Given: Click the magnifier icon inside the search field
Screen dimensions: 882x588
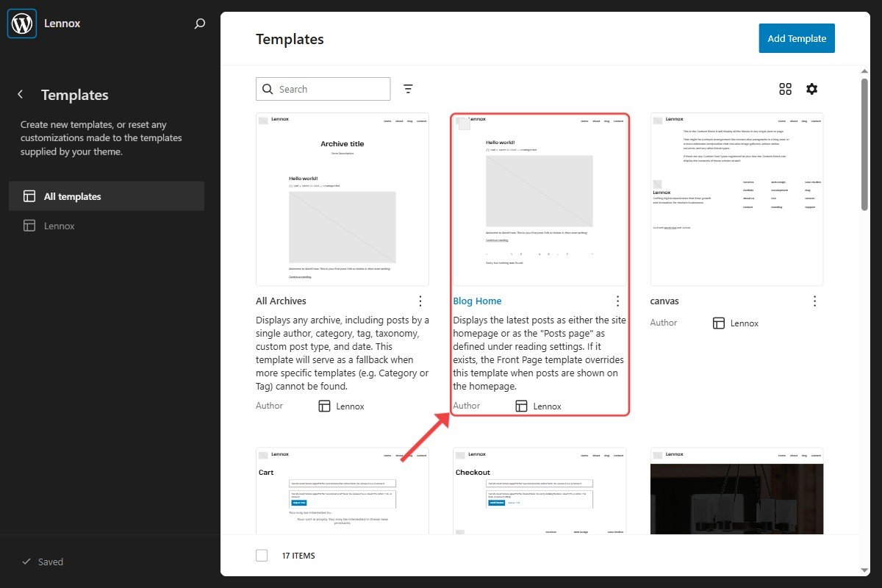Looking at the screenshot, I should (268, 89).
